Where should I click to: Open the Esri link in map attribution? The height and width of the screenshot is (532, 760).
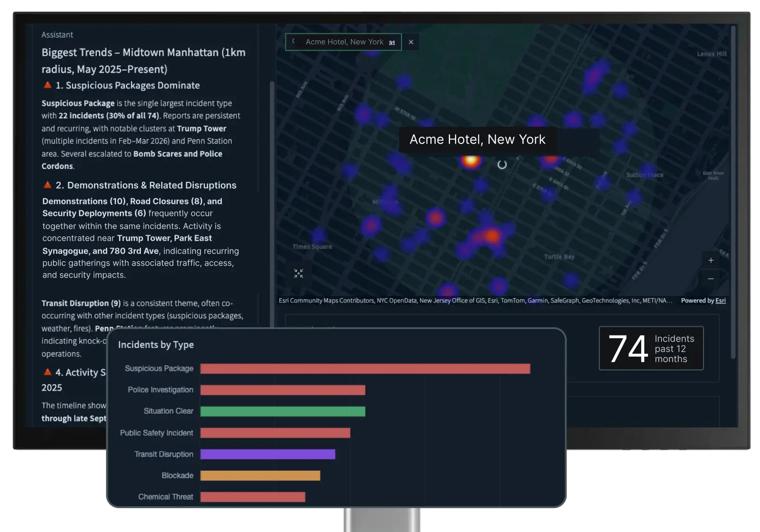click(720, 301)
